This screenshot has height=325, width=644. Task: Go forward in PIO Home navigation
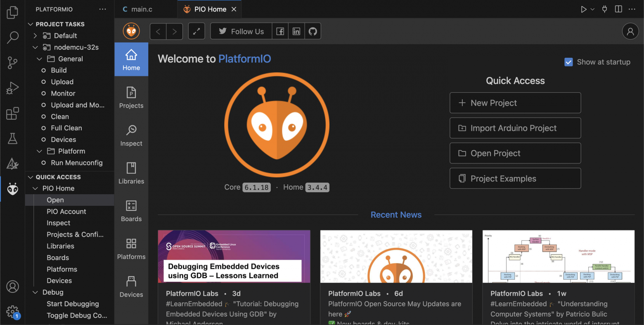click(175, 31)
